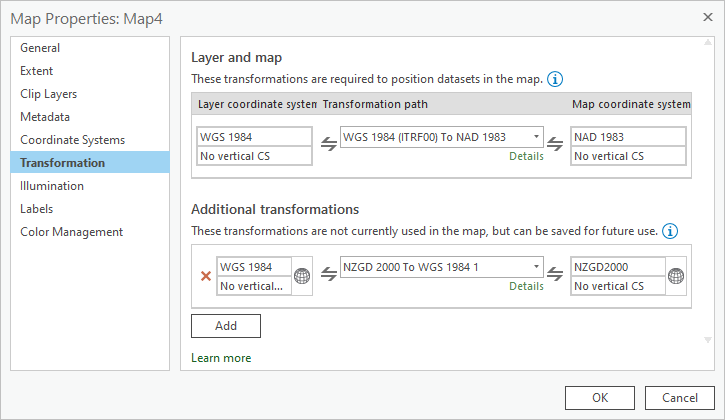The image size is (725, 420).
Task: Click info icon beside Layer and map description
Action: 555,79
